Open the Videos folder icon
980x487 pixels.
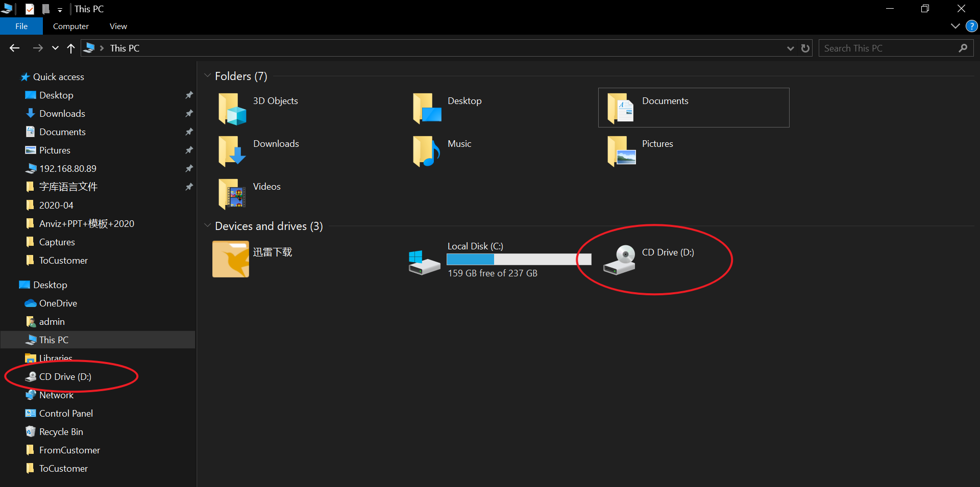(x=232, y=194)
